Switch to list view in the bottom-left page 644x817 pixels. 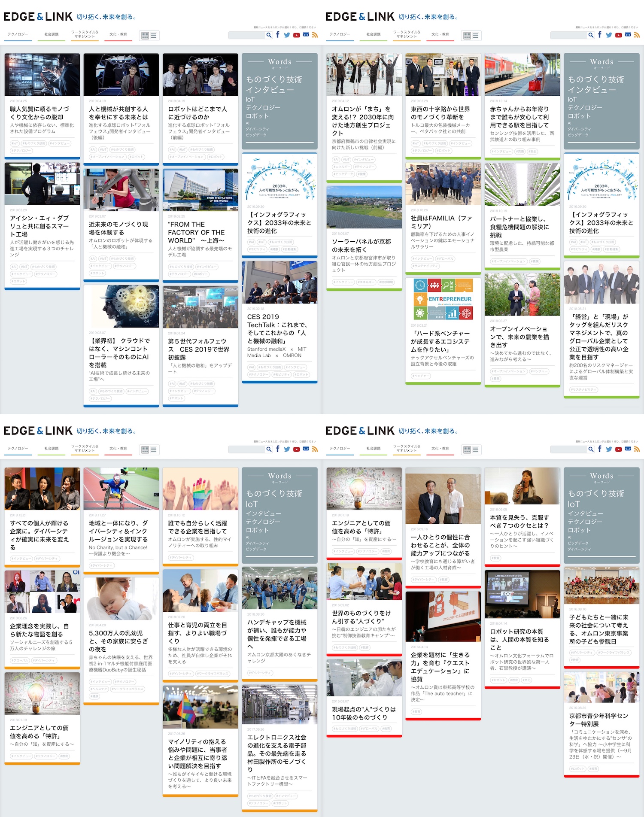click(x=154, y=450)
